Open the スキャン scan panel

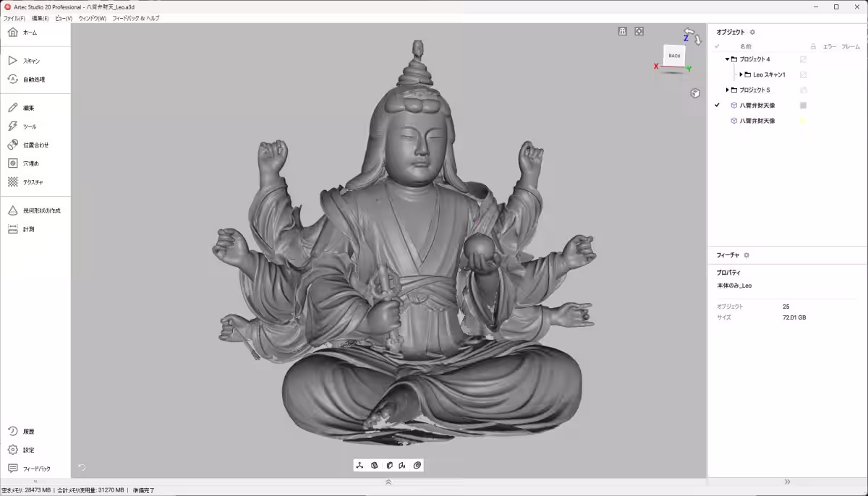[x=35, y=61]
